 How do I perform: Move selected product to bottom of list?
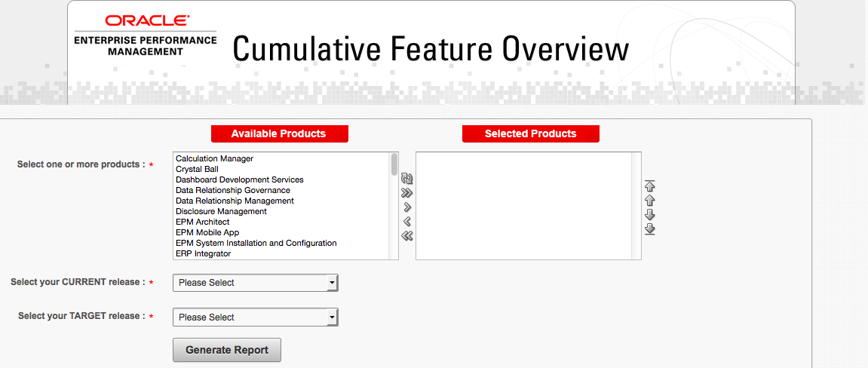(649, 229)
